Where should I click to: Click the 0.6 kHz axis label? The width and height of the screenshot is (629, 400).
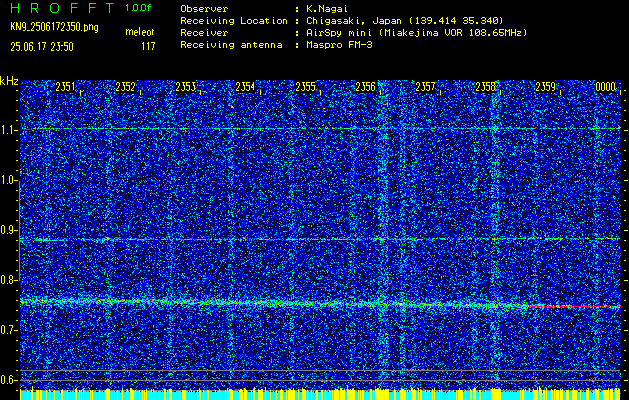click(8, 380)
